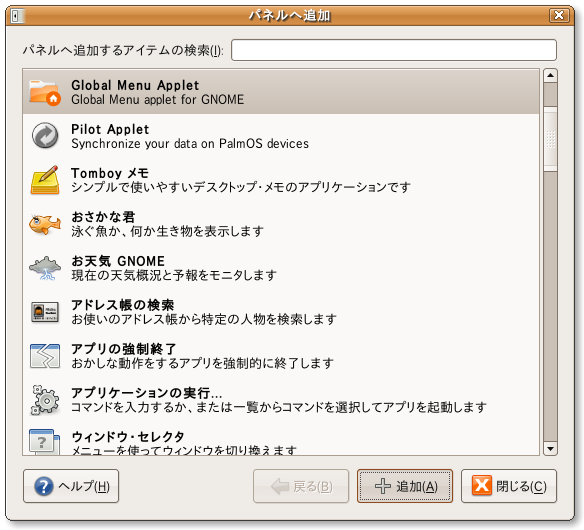Click description 泳ぐ魚か、何か生き物を表示します
This screenshot has width=584, height=530.
(168, 232)
